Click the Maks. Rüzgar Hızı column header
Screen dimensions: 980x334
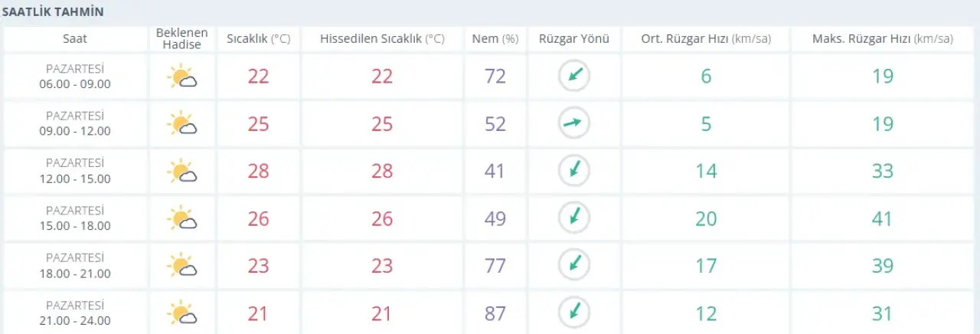click(882, 39)
